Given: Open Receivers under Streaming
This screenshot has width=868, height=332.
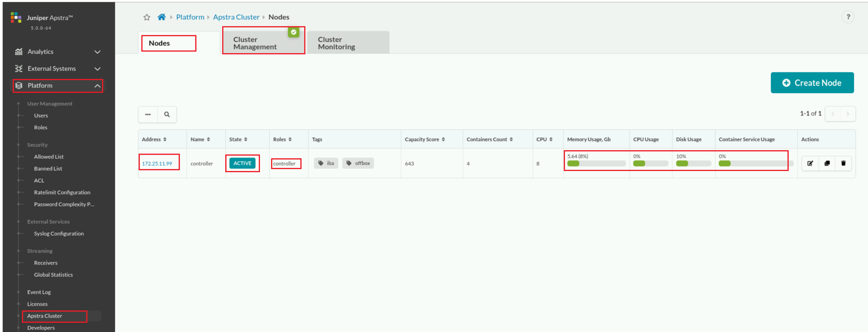Looking at the screenshot, I should [46, 263].
